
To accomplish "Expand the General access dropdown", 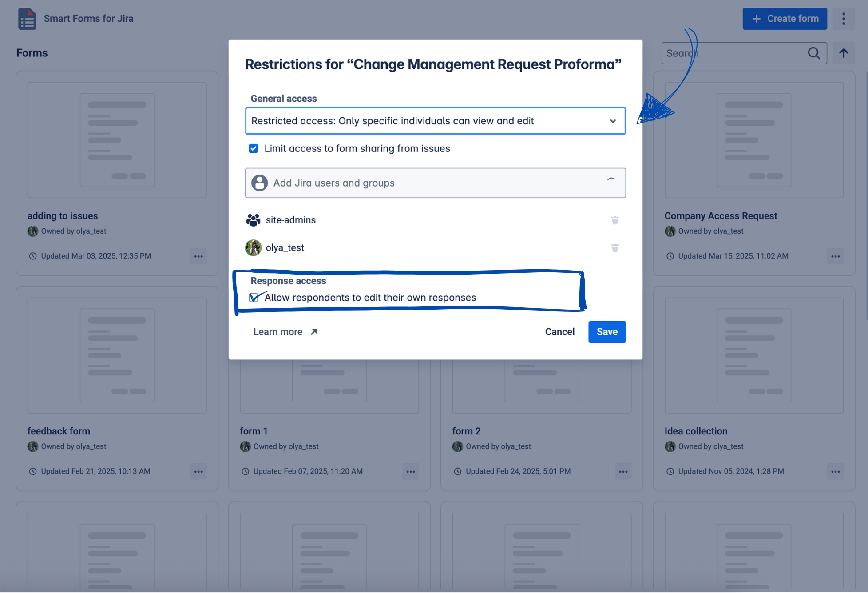I will (435, 121).
